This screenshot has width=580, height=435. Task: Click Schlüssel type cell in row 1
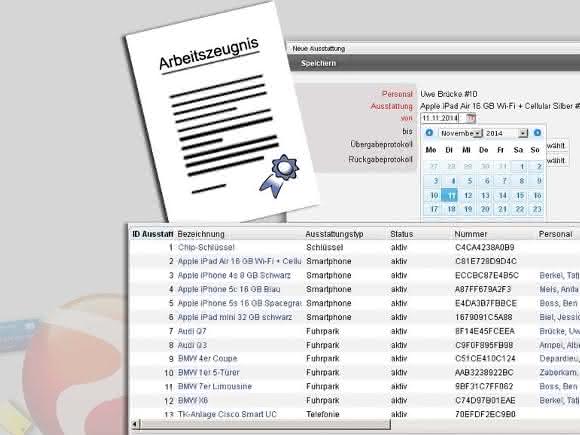[x=324, y=247]
